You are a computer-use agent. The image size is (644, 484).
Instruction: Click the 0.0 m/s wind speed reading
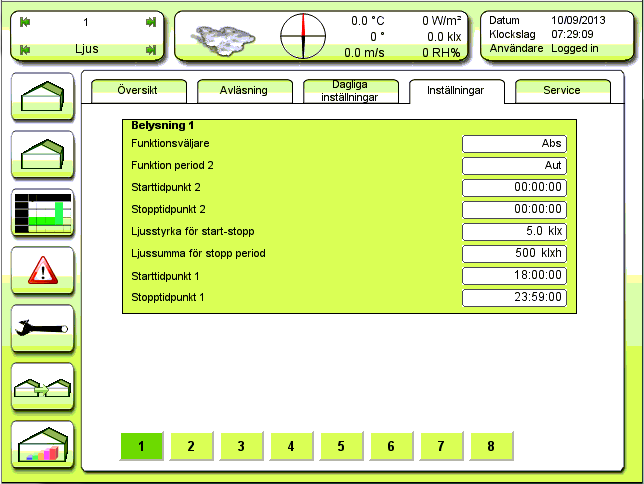coord(364,53)
